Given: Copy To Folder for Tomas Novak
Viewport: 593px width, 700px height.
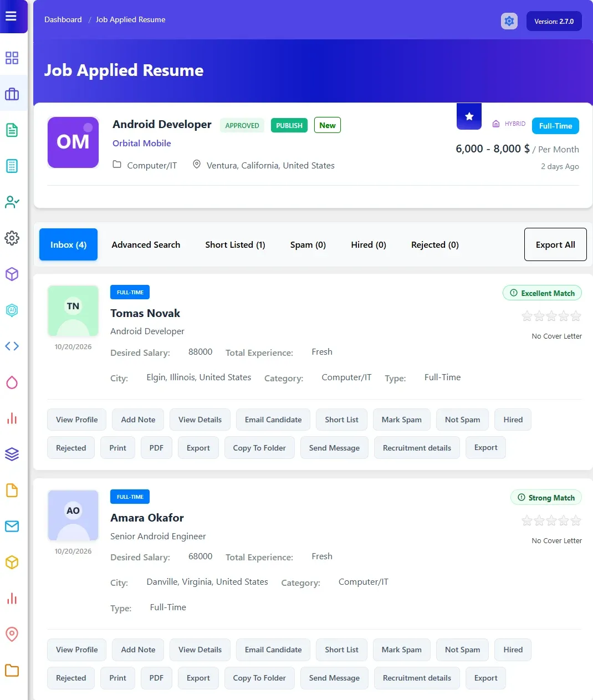Looking at the screenshot, I should click(x=259, y=448).
